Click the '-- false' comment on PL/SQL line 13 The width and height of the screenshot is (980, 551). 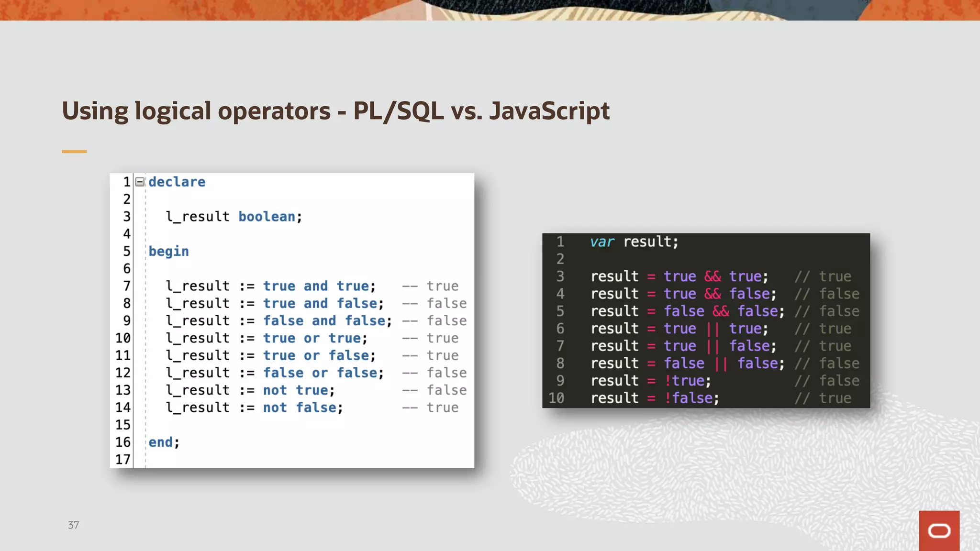pos(434,390)
